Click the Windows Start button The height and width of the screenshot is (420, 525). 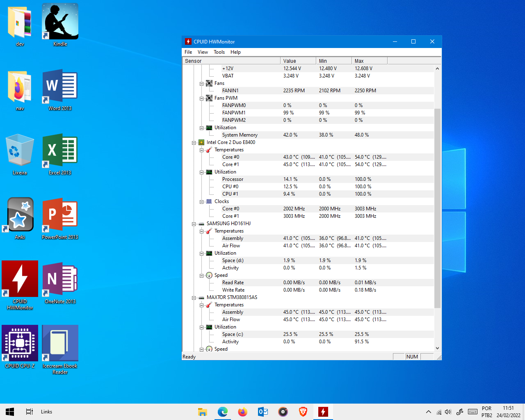[x=10, y=412]
